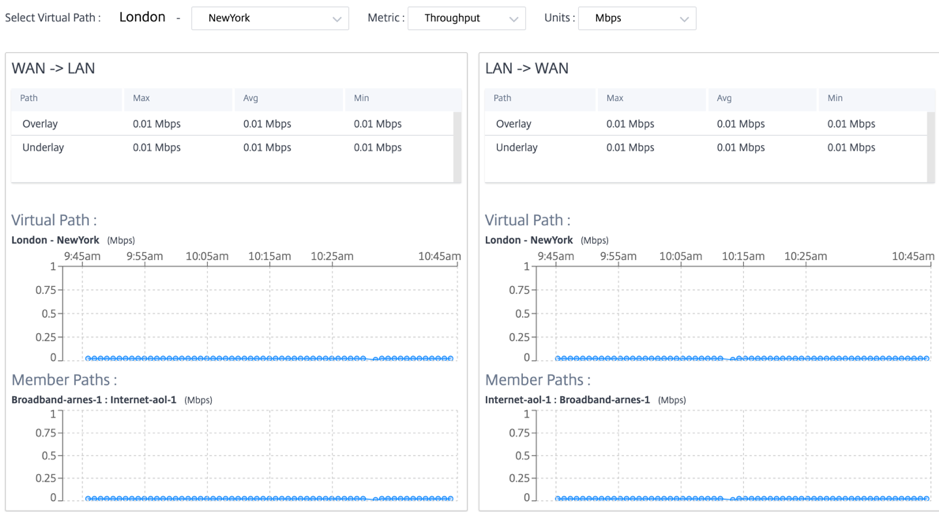Image resolution: width=939 pixels, height=512 pixels.
Task: Click Overlay Min value in LAN -> WAN table
Action: point(851,124)
